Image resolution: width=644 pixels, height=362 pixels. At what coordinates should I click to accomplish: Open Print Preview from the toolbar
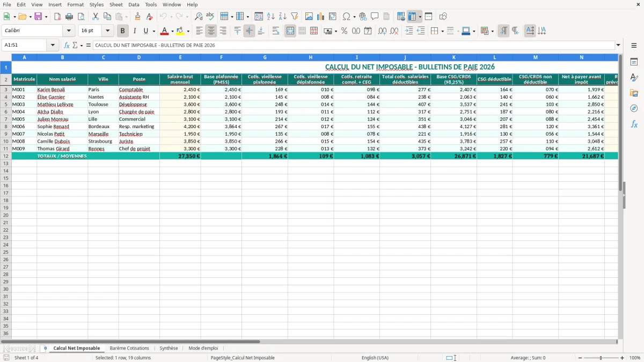80,17
